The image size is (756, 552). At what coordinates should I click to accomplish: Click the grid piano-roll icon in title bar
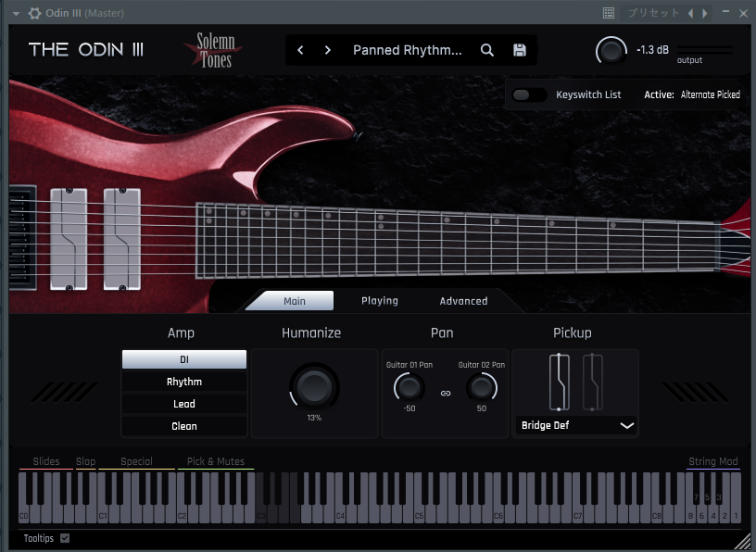pos(609,13)
